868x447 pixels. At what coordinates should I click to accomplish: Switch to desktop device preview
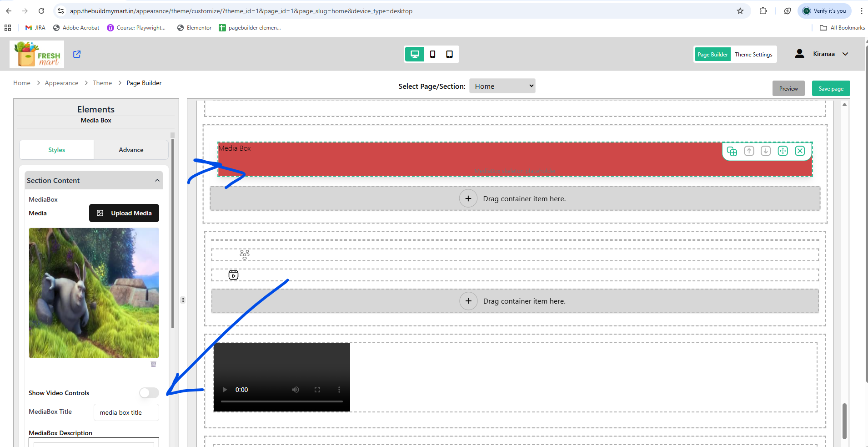[415, 54]
